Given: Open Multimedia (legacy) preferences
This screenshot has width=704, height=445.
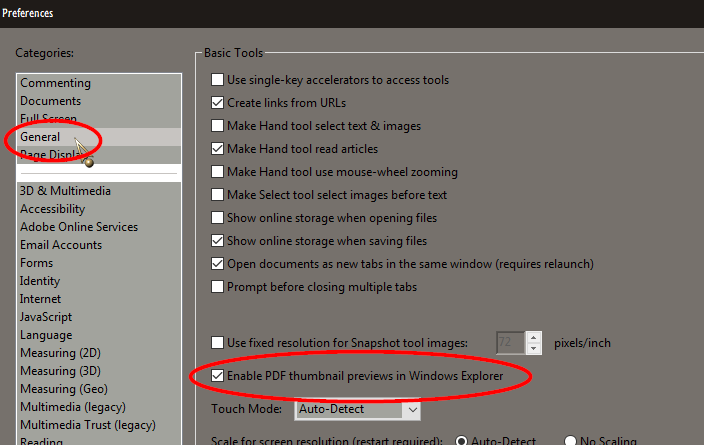Looking at the screenshot, I should point(99,407).
